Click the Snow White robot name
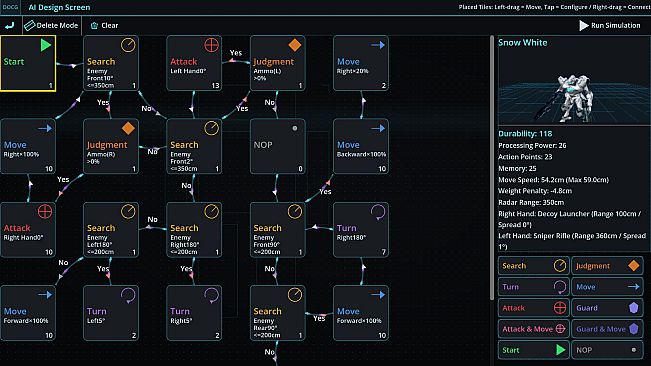The height and width of the screenshot is (366, 651). [x=523, y=42]
